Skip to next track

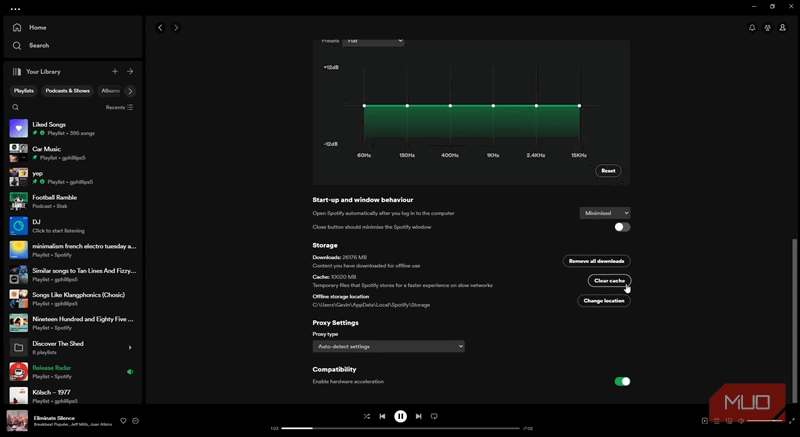pos(418,416)
